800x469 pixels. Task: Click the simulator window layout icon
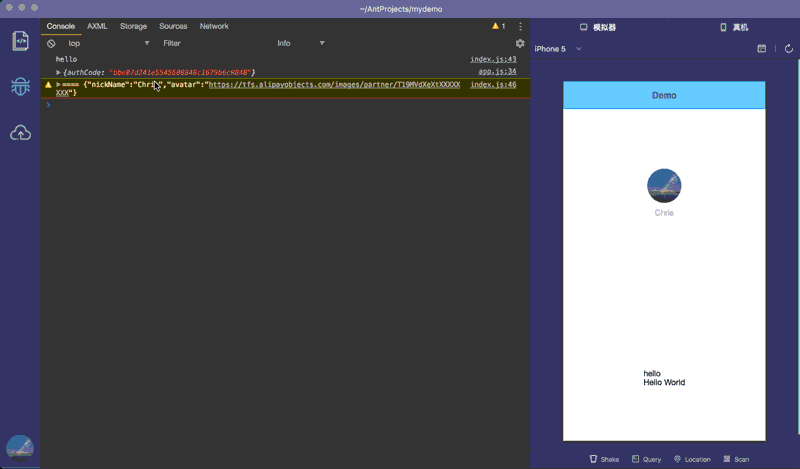pyautogui.click(x=761, y=48)
